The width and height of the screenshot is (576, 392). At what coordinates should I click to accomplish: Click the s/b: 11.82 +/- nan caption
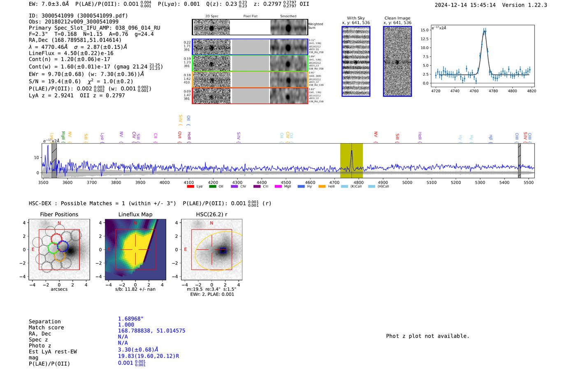tap(135, 289)
